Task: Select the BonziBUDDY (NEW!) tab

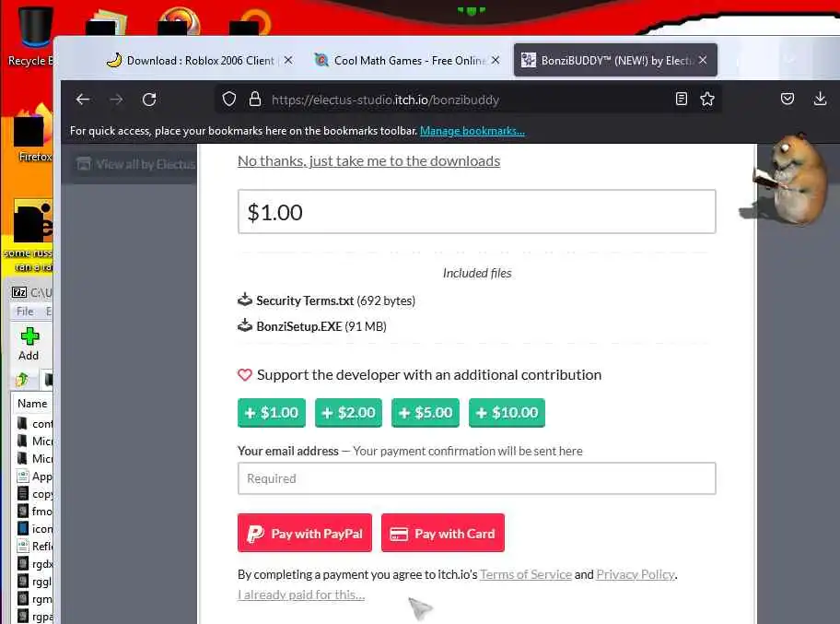Action: pos(615,61)
